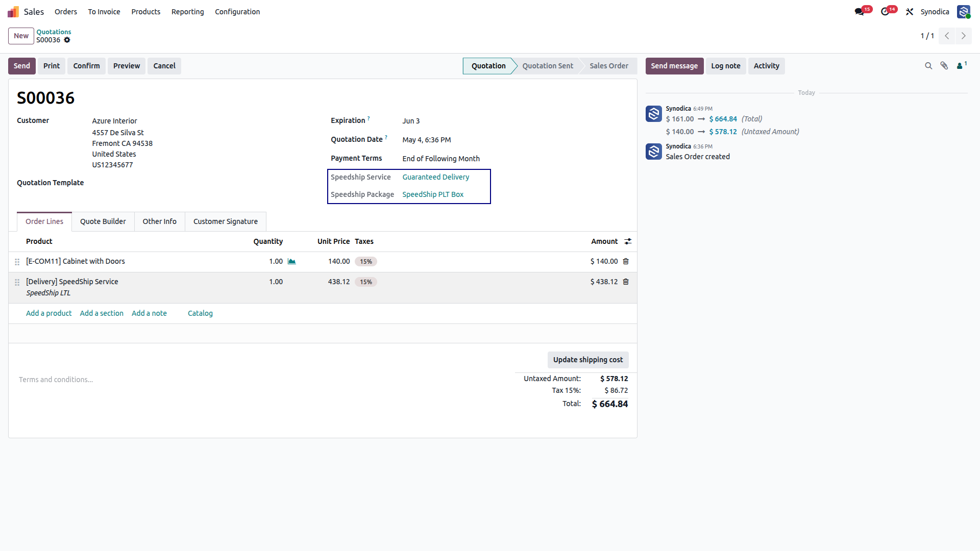This screenshot has height=551, width=980.
Task: Go to next record arrow
Action: click(964, 36)
